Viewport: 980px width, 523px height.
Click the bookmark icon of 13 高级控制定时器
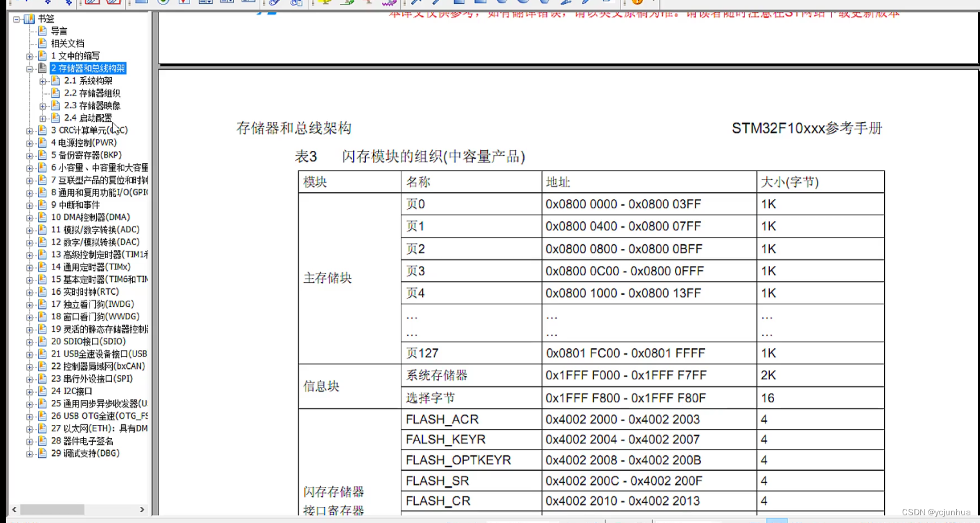pyautogui.click(x=43, y=255)
